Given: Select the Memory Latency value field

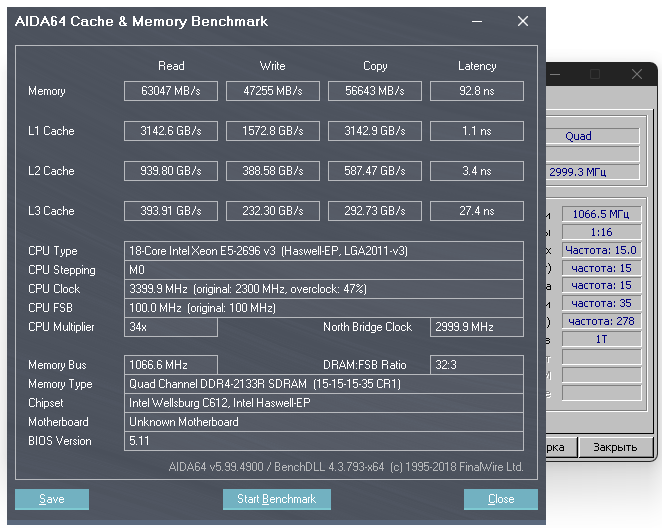Looking at the screenshot, I should coord(477,91).
